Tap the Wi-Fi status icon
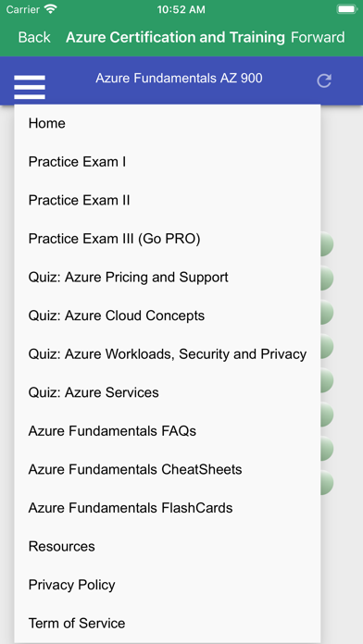363x644 pixels. coord(51,9)
